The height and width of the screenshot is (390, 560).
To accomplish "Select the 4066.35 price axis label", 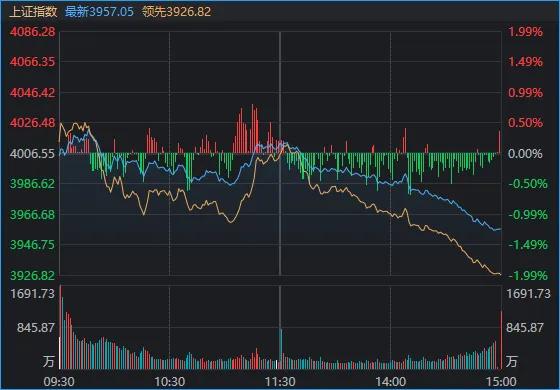I will click(33, 62).
